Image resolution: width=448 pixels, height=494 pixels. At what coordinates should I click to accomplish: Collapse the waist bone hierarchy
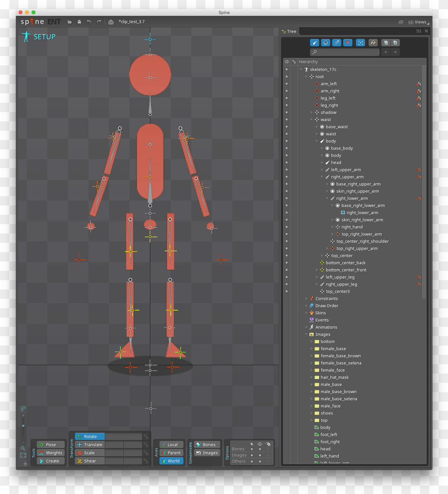pos(311,120)
